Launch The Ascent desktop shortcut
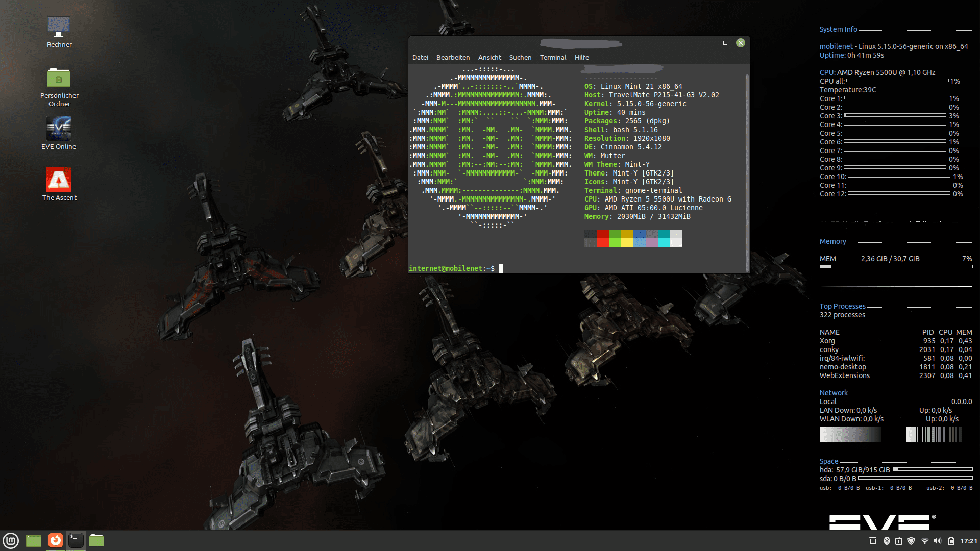 point(59,184)
